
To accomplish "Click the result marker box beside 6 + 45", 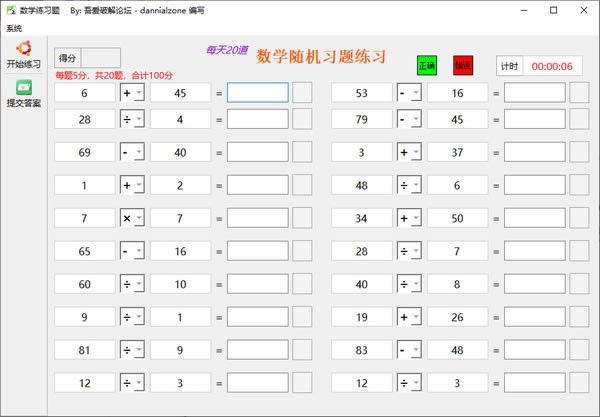I will pos(302,93).
